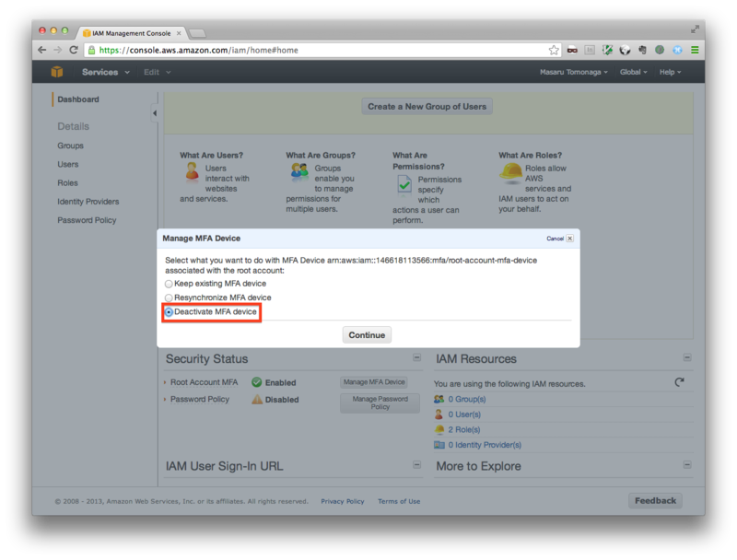Click the AWS cube logo icon

click(x=57, y=72)
